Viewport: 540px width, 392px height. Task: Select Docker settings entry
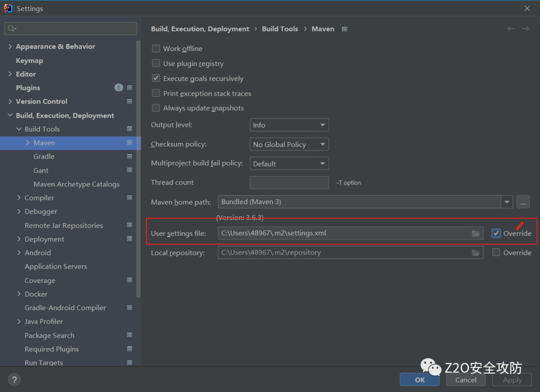click(x=36, y=294)
